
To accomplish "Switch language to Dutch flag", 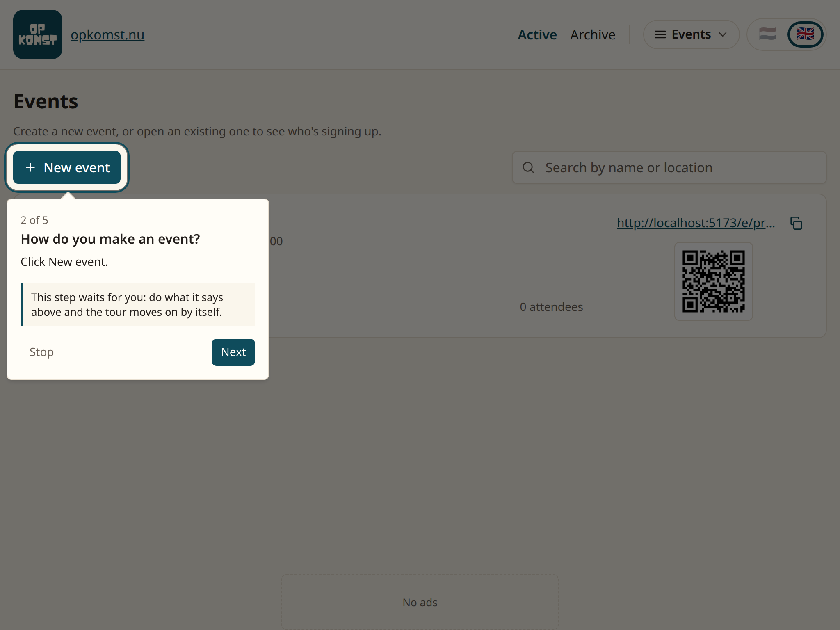I will click(768, 34).
